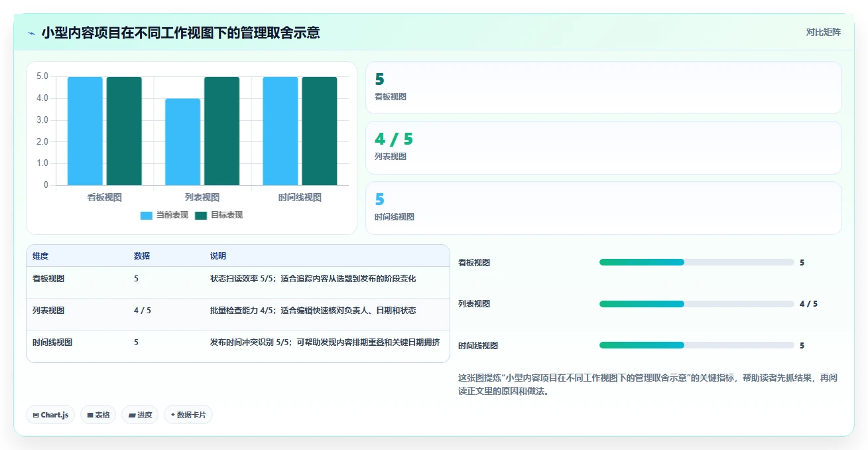Viewport: 868px width, 450px height.
Task: Click the '4 / 5' value beside 列表视图 progress bar
Action: click(808, 304)
